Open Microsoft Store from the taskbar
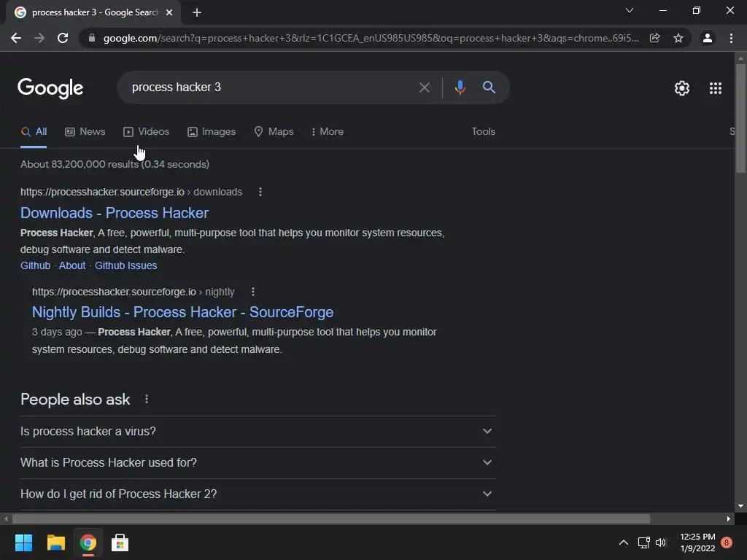This screenshot has width=747, height=560. pyautogui.click(x=120, y=542)
